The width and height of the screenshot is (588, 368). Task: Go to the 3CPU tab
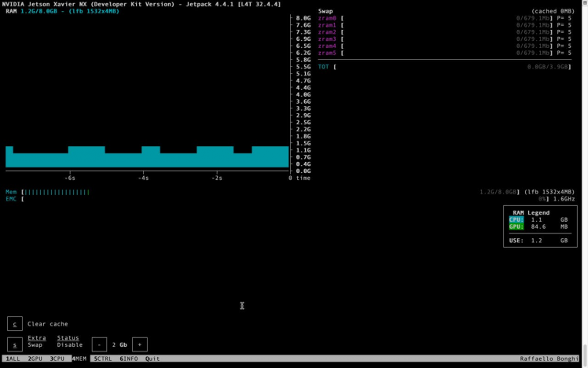(57, 359)
